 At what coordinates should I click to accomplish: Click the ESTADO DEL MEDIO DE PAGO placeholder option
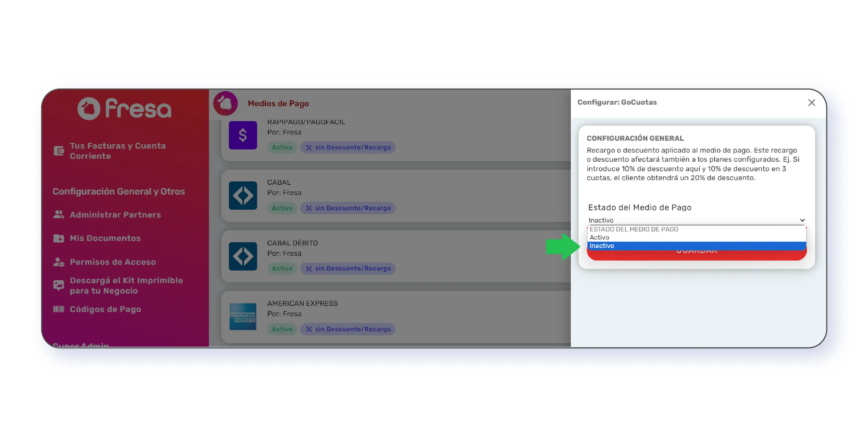point(696,229)
